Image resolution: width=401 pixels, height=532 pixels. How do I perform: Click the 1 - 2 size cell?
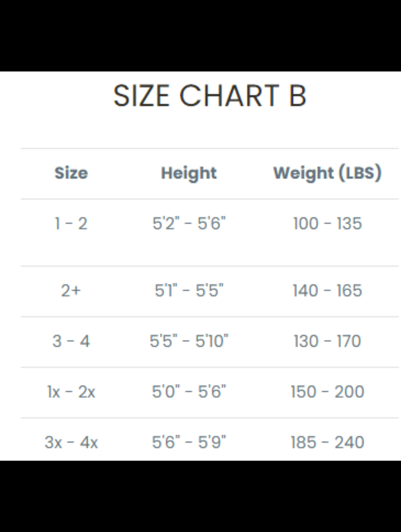(x=71, y=223)
